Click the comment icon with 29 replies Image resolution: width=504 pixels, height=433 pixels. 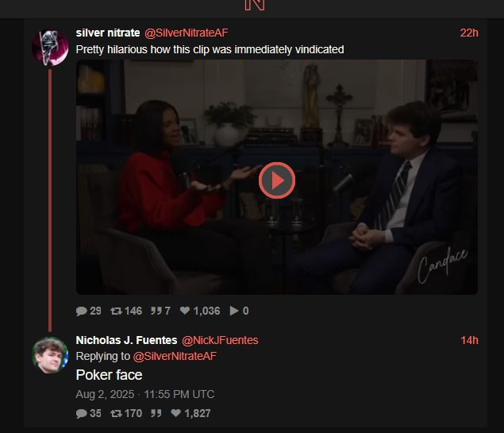[82, 311]
